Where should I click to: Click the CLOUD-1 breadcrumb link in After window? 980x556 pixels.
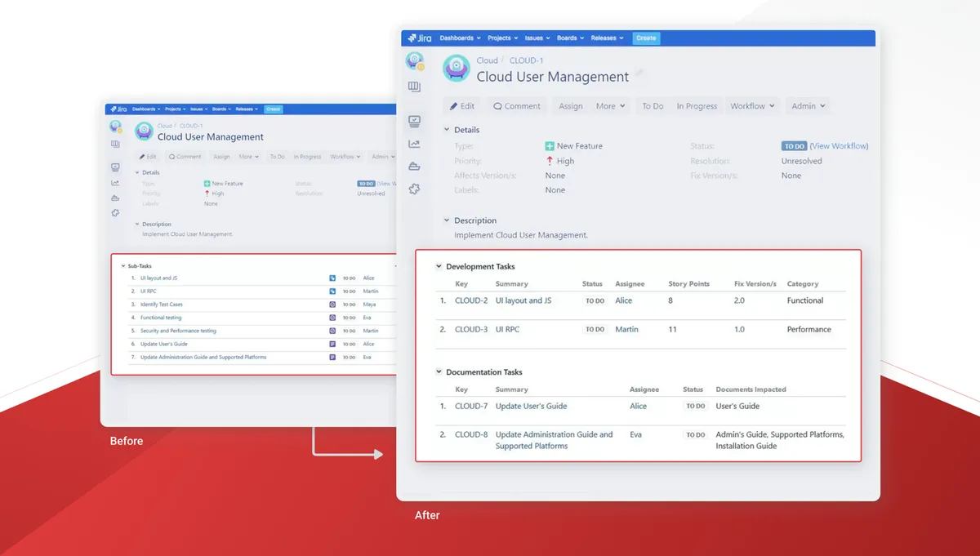tap(527, 60)
